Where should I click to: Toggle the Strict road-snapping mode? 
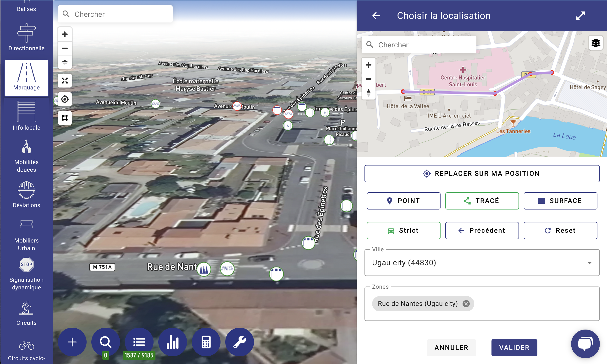pyautogui.click(x=403, y=230)
